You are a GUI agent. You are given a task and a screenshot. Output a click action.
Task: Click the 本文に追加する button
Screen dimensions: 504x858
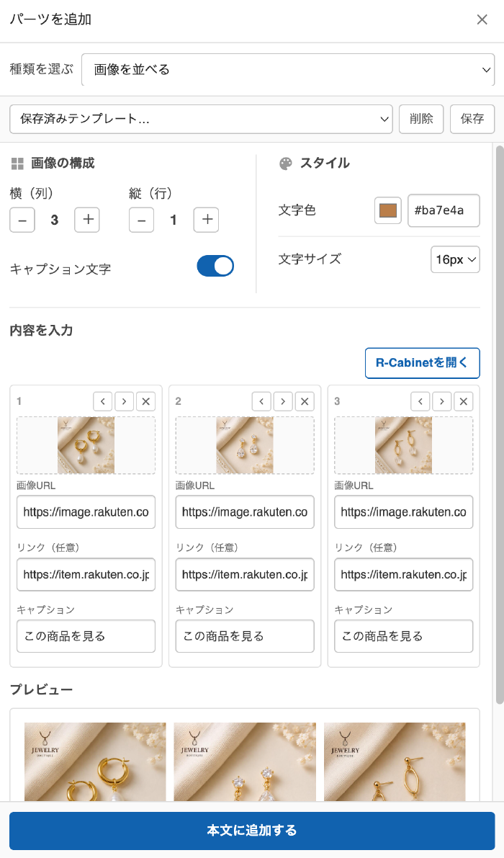pos(252,831)
